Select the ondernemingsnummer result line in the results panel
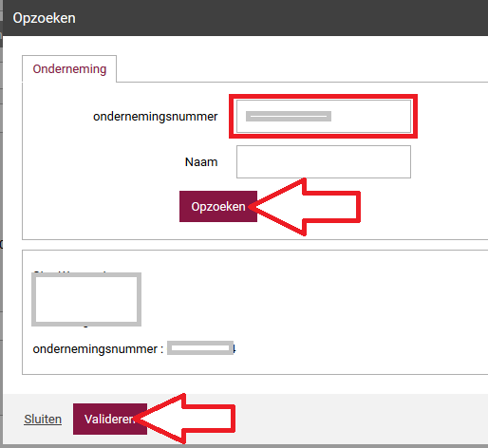 tap(134, 348)
